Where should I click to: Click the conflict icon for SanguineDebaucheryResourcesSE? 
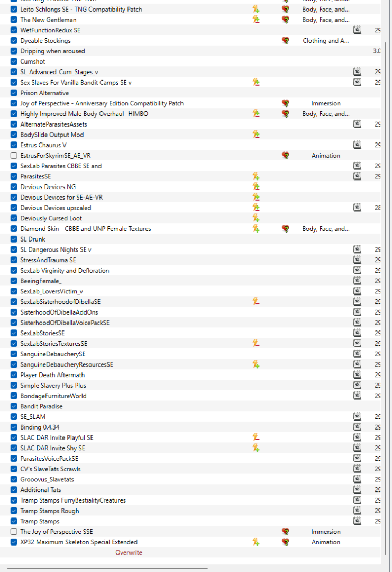coord(256,364)
